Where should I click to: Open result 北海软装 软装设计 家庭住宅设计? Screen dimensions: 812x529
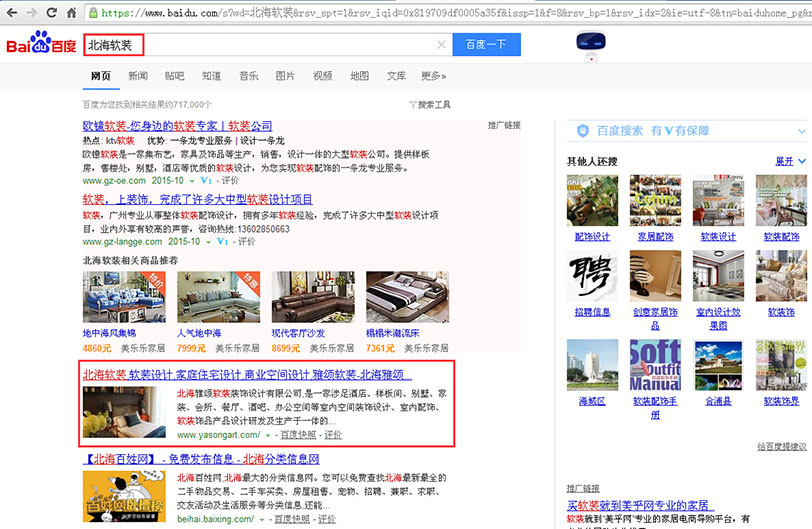coord(248,374)
